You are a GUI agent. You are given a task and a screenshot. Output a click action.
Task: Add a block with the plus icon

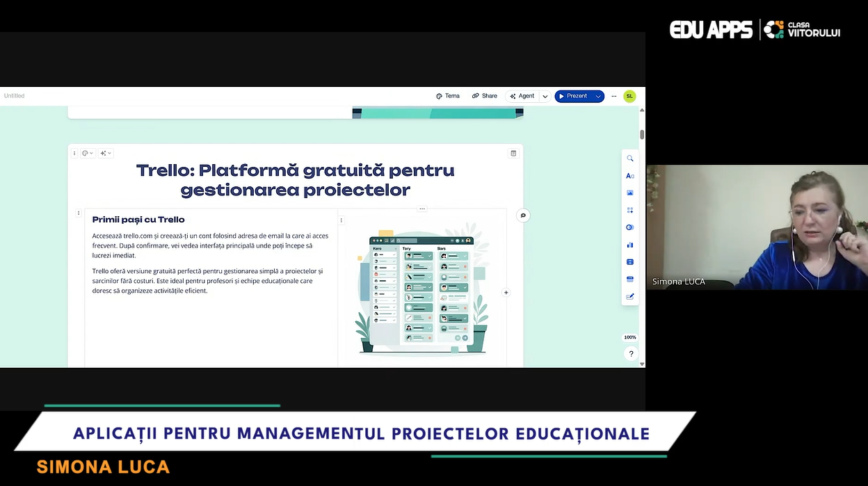coord(506,293)
